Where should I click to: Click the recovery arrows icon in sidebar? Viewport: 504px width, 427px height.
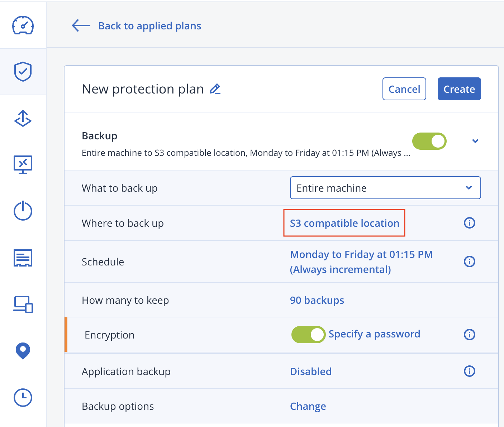[x=23, y=119]
